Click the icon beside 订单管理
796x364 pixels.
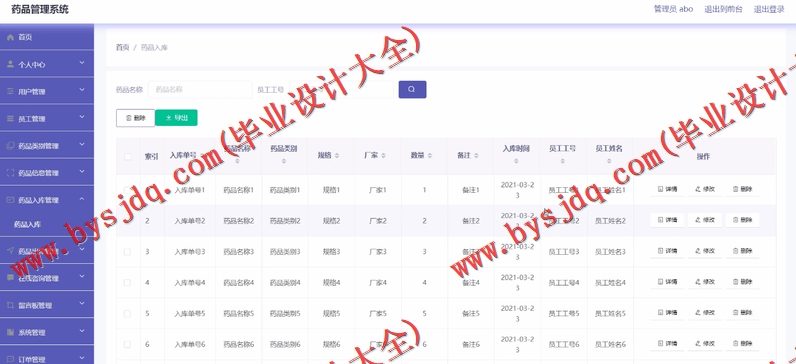[x=10, y=359]
